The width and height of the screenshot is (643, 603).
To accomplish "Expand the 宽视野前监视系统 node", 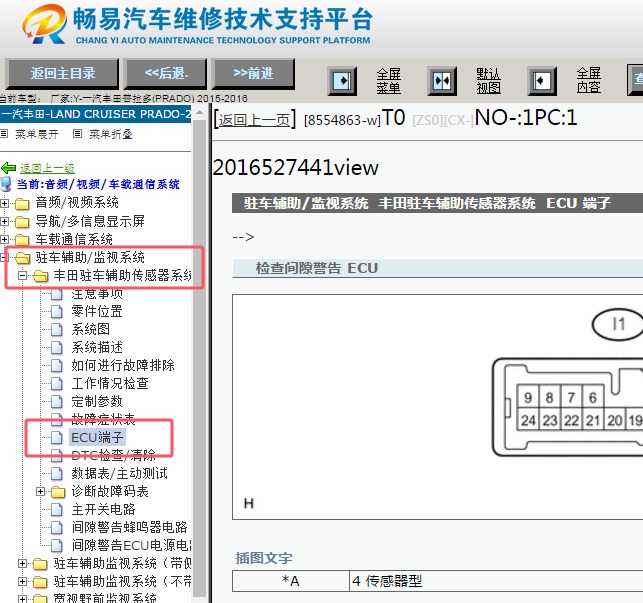I will tap(23, 598).
